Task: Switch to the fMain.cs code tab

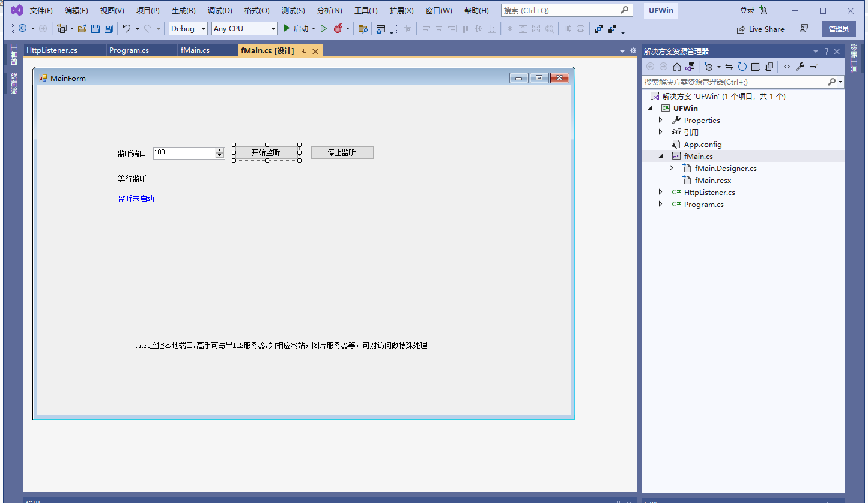Action: [x=208, y=50]
